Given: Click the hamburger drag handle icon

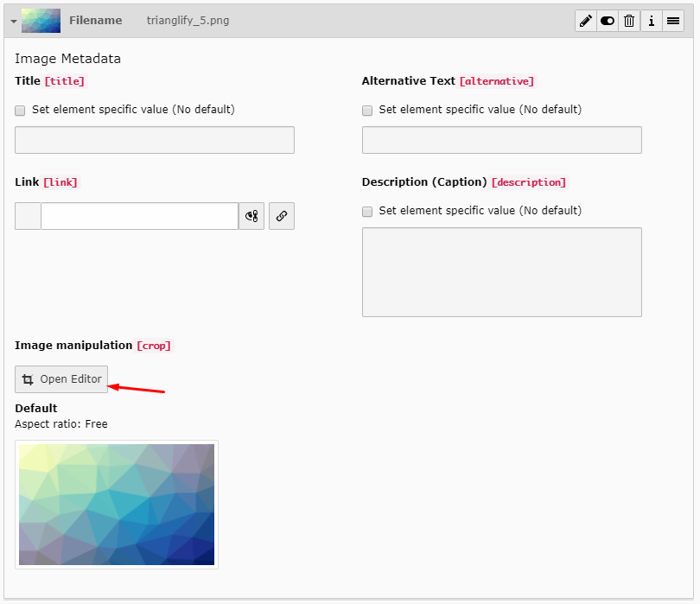Looking at the screenshot, I should (672, 21).
